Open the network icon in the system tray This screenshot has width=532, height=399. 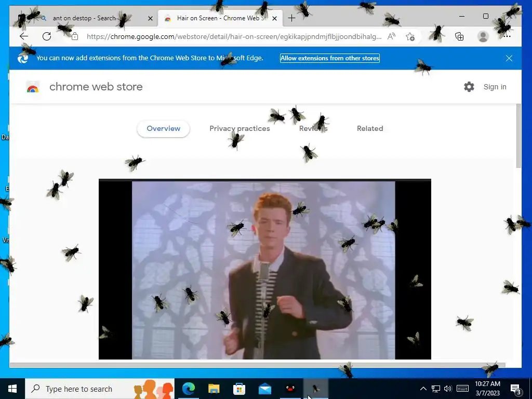pos(436,389)
